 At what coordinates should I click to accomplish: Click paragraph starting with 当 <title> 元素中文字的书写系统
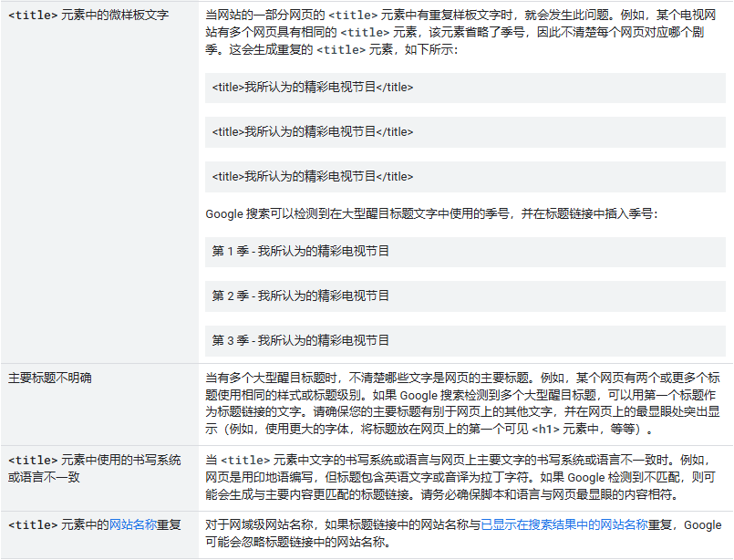(x=462, y=478)
